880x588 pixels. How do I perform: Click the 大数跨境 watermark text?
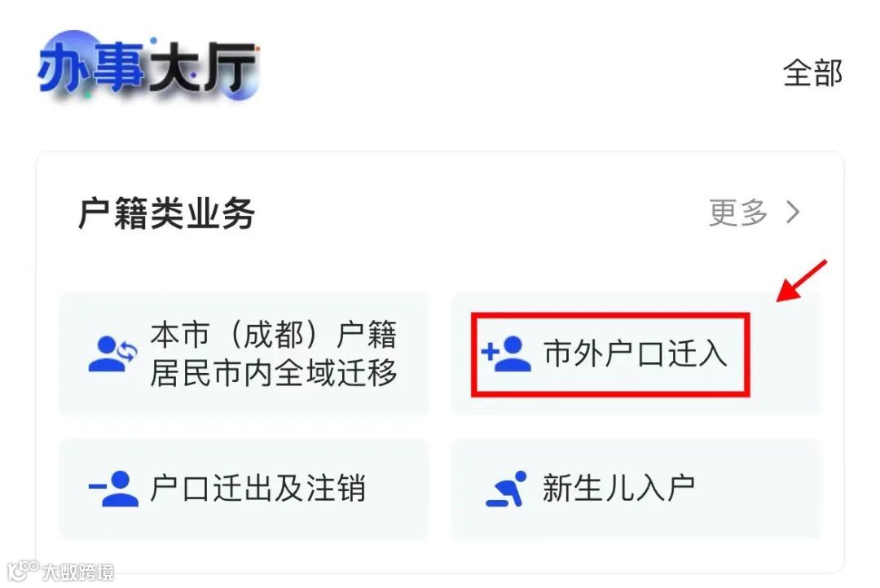[78, 572]
